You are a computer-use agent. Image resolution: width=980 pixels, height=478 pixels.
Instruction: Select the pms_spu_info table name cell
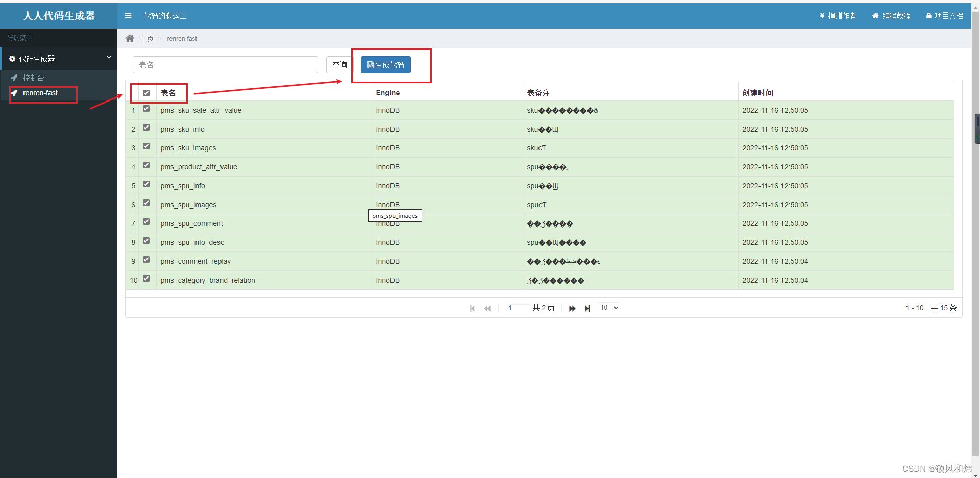click(x=264, y=186)
